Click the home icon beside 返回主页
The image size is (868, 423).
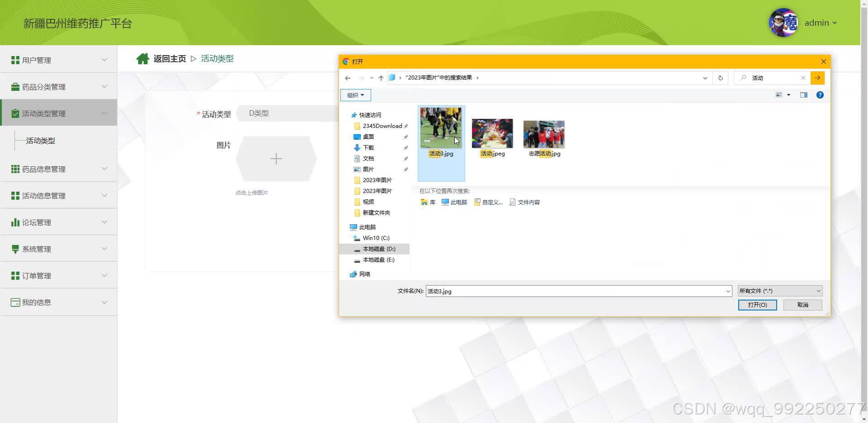143,59
